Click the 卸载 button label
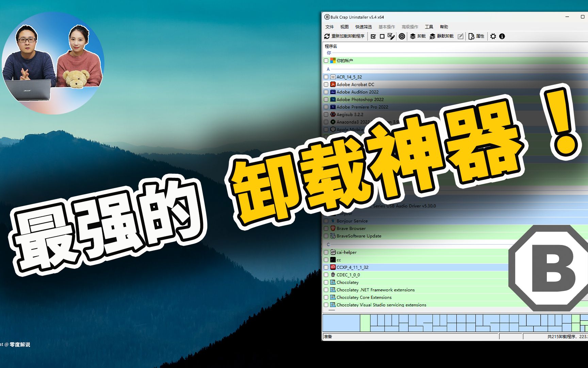Screen dimensions: 588x368 pos(421,36)
